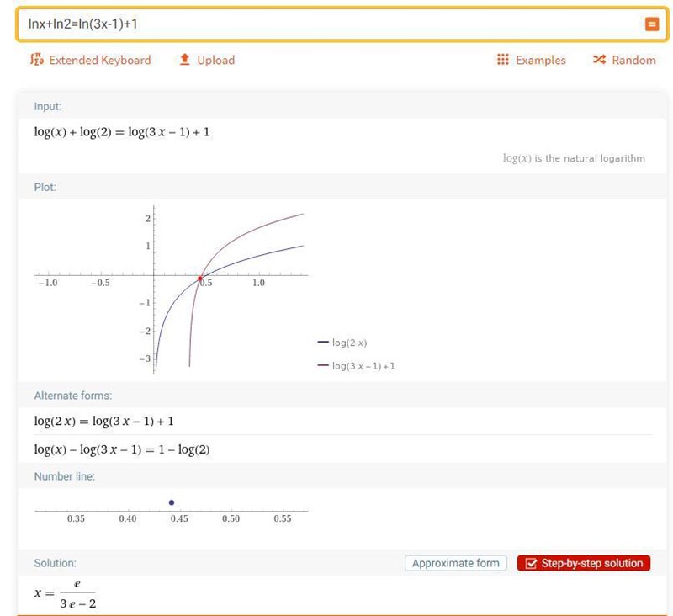Viewport: 673px width, 616px height.
Task: Click the Input interpretation equation
Action: (x=121, y=133)
